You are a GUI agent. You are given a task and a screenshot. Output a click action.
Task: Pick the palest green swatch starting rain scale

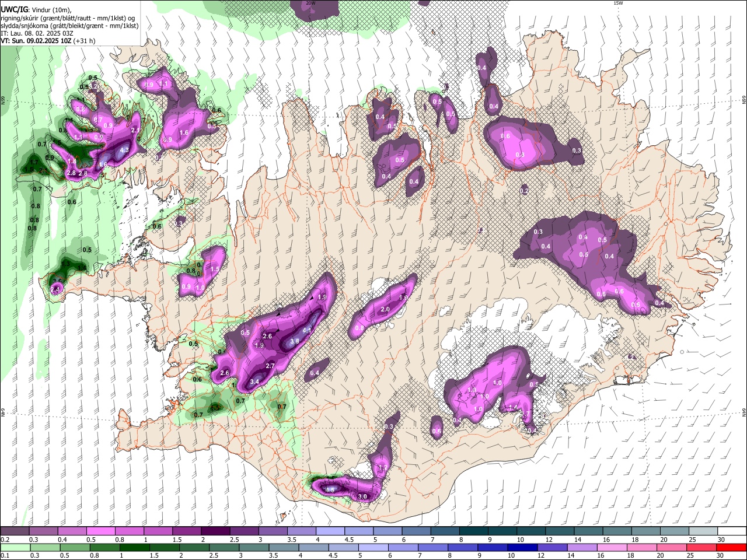pos(15,547)
